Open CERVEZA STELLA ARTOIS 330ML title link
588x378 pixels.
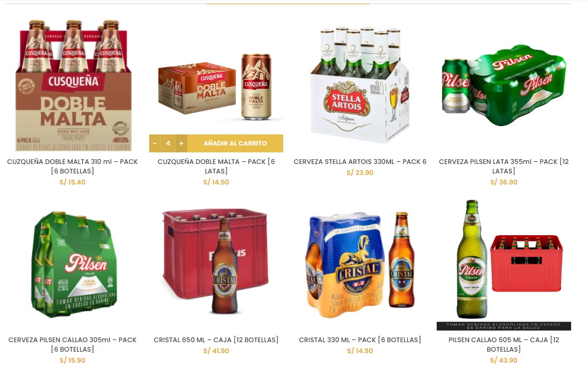click(360, 162)
